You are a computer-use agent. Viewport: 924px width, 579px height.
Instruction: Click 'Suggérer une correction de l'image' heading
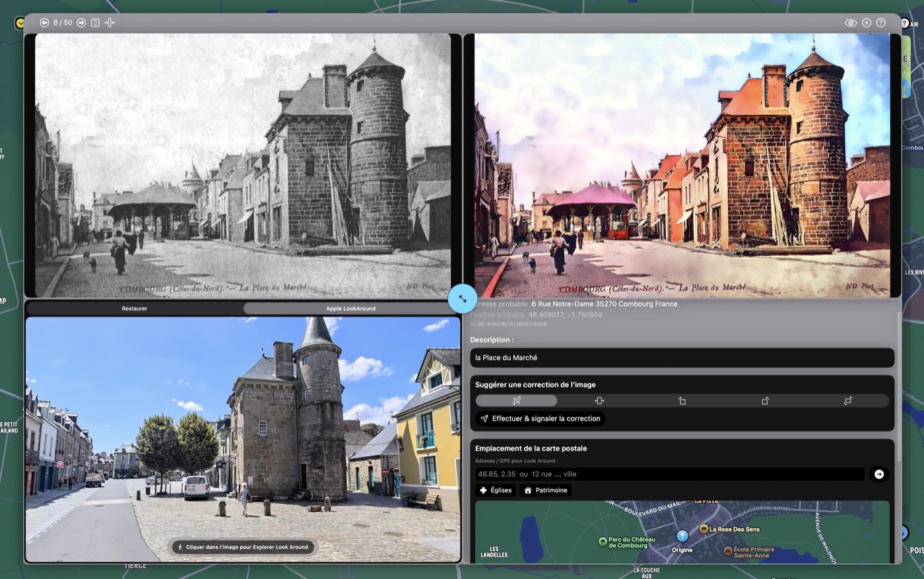[x=535, y=385]
